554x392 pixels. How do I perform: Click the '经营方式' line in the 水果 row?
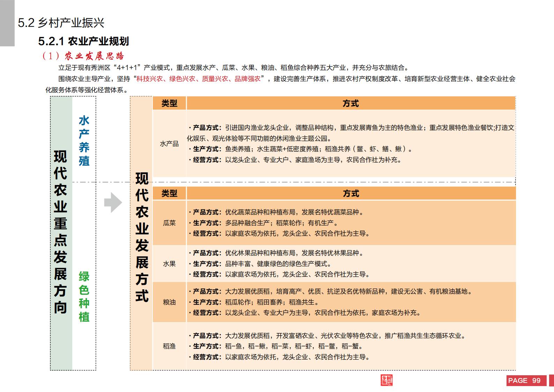pos(279,274)
